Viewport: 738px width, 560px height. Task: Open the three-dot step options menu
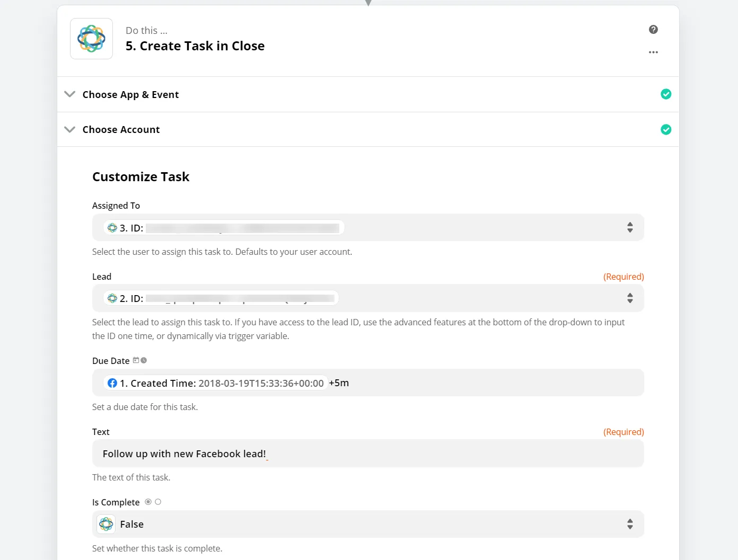click(653, 52)
